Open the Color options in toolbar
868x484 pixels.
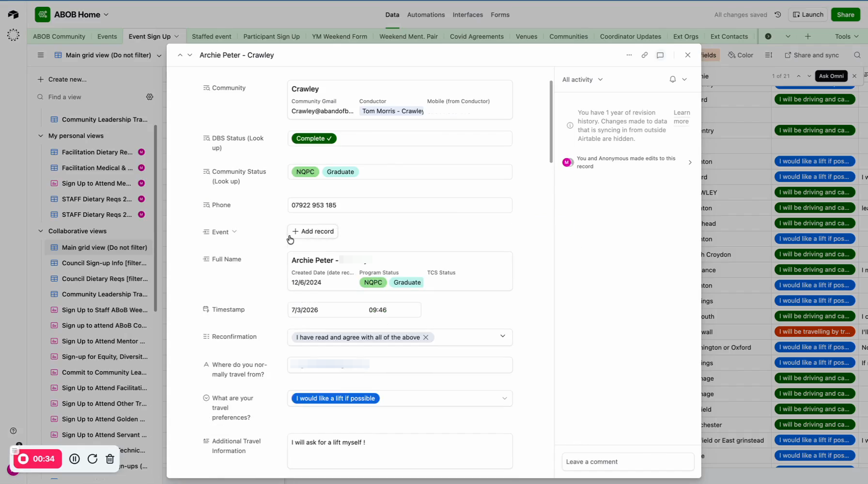741,55
